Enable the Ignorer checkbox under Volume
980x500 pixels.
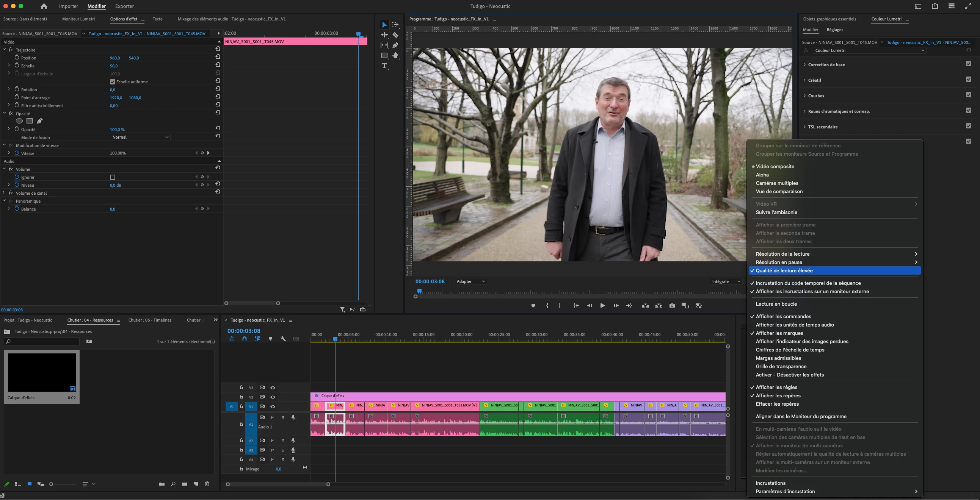coord(113,177)
